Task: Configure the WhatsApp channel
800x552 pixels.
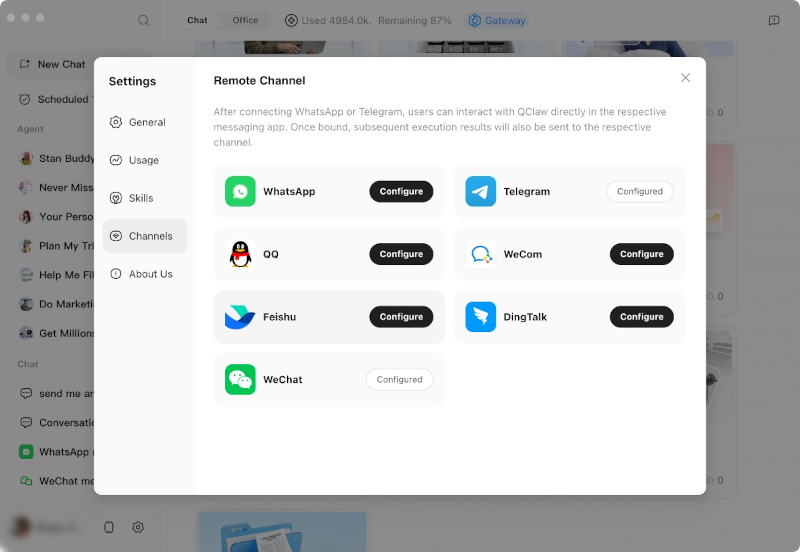Action: click(401, 192)
